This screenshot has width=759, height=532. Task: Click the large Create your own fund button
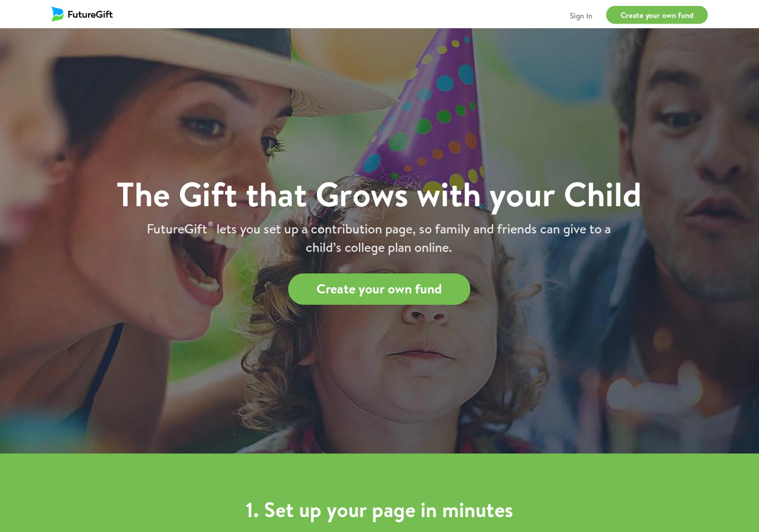379,289
